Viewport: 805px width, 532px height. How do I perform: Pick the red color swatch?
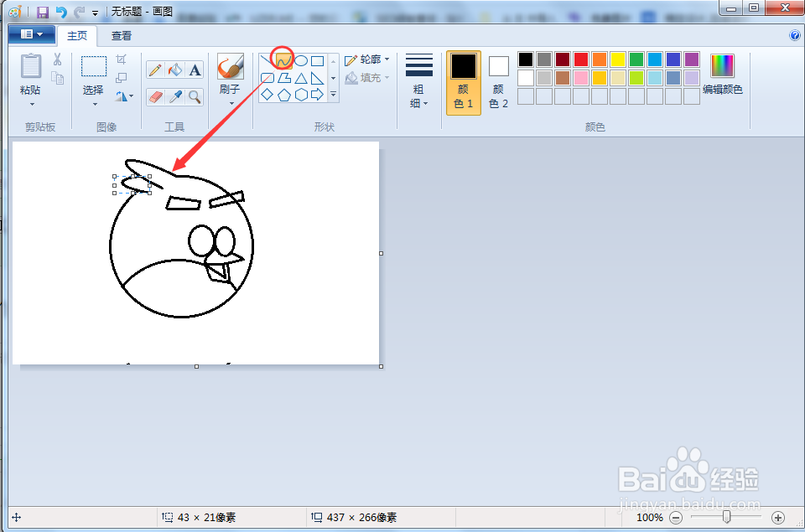pos(580,59)
